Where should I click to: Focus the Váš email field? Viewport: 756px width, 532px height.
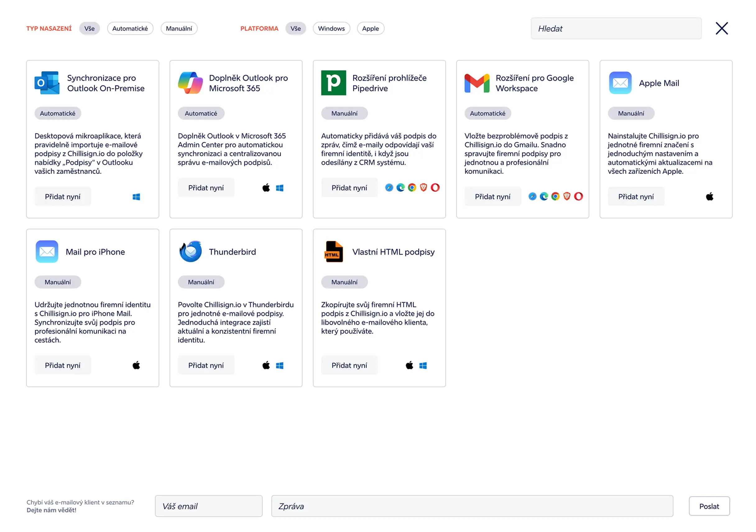[209, 506]
